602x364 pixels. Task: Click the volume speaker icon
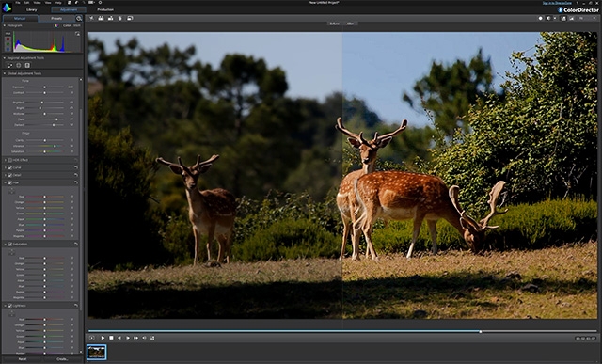(x=144, y=338)
